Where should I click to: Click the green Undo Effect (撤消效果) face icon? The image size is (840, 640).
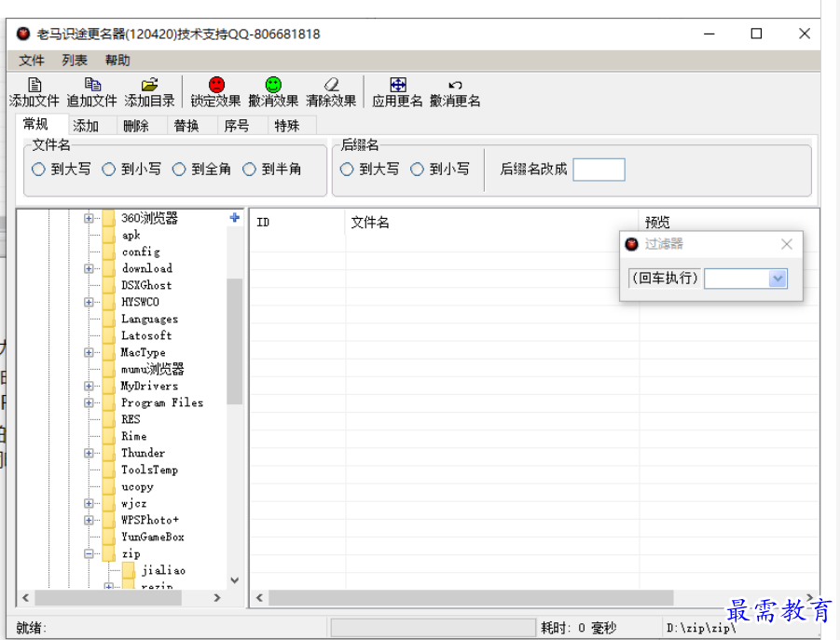tap(273, 85)
